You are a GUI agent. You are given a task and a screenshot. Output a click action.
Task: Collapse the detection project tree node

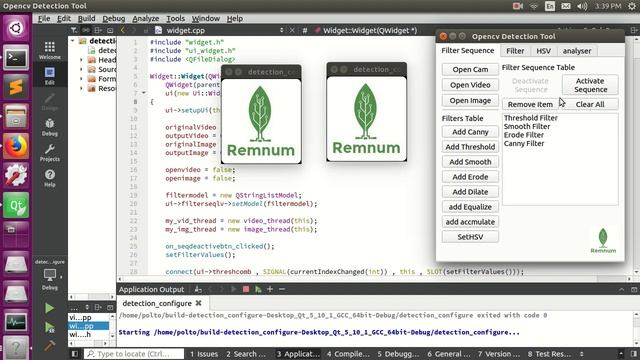pyautogui.click(x=73, y=41)
